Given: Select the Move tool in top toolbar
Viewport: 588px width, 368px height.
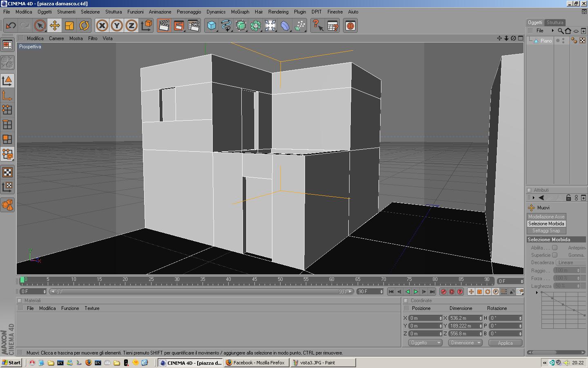Looking at the screenshot, I should coord(54,26).
